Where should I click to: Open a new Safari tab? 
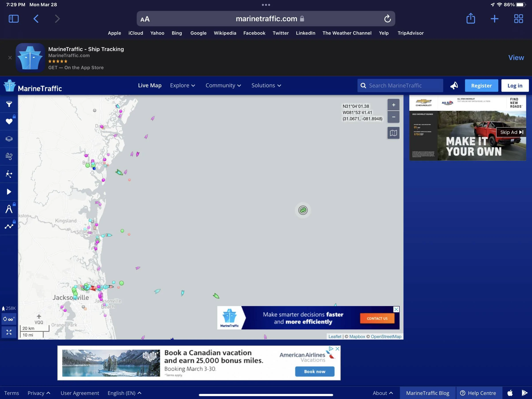pos(495,19)
